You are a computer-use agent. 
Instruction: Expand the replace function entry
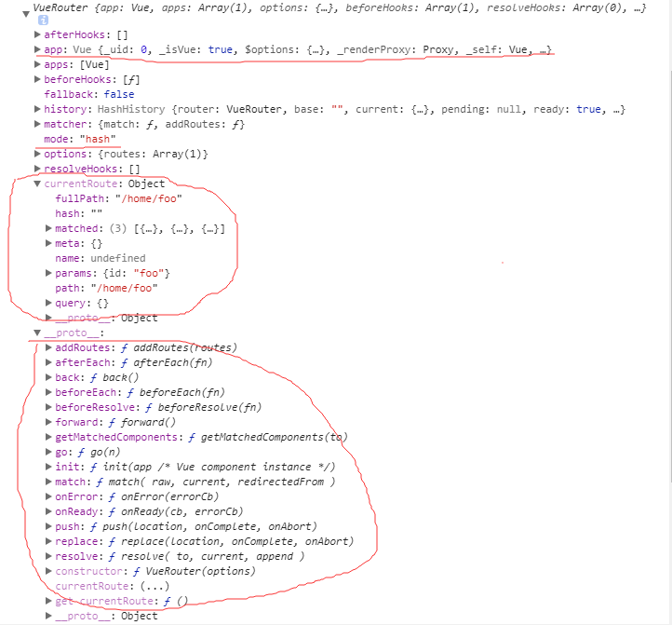[x=48, y=541]
